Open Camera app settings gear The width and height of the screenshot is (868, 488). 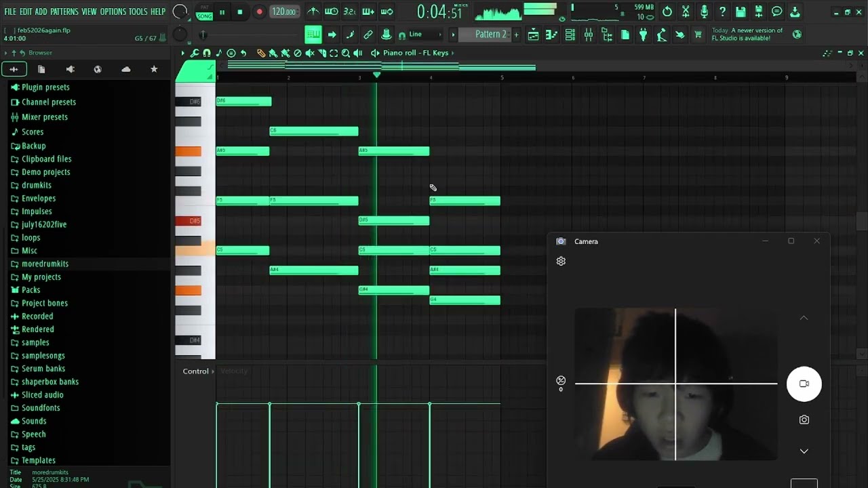[x=561, y=261]
